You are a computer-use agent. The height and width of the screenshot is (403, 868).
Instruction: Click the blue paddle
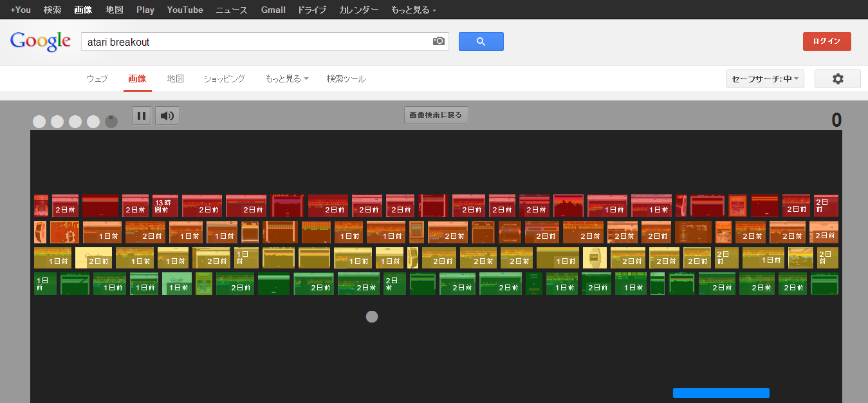pyautogui.click(x=721, y=393)
